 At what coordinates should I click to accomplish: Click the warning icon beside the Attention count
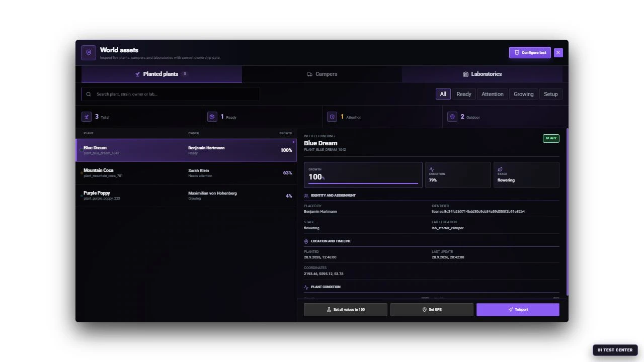[332, 117]
